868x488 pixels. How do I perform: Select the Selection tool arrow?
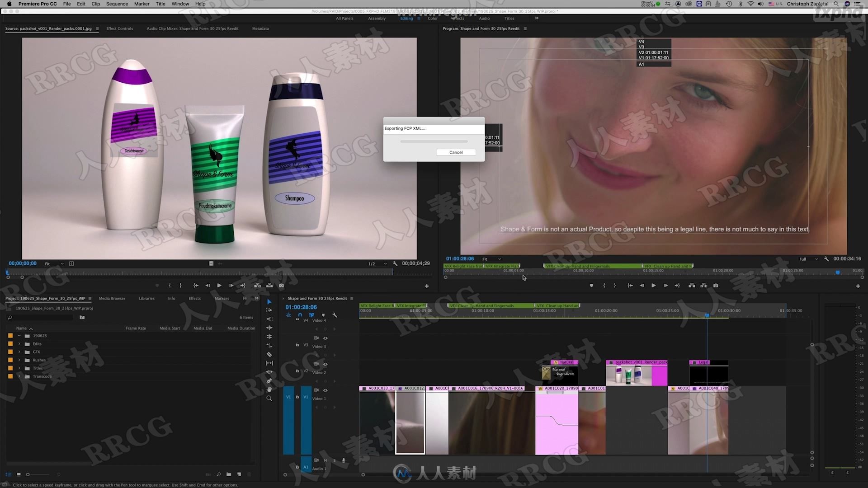pyautogui.click(x=269, y=301)
